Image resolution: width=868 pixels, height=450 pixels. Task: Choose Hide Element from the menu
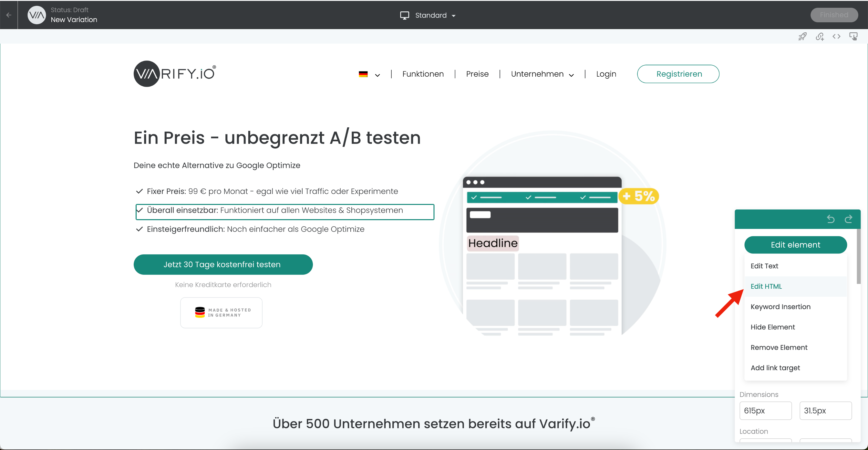pos(795,327)
